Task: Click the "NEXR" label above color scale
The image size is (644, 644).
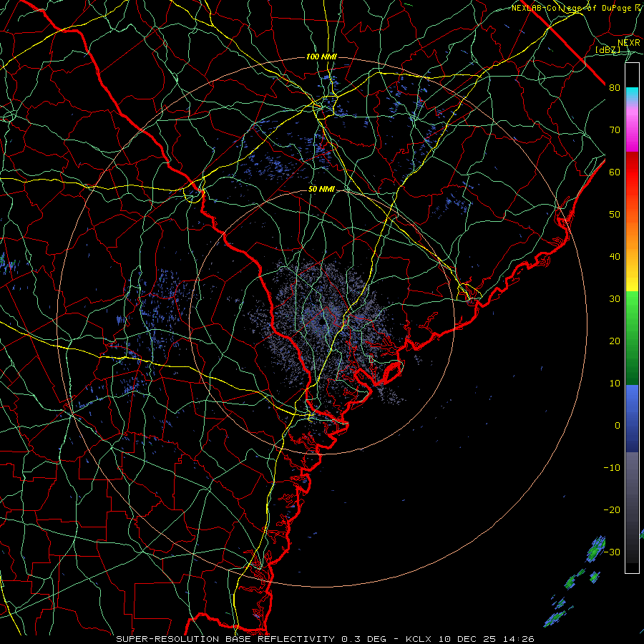Action: tap(629, 42)
